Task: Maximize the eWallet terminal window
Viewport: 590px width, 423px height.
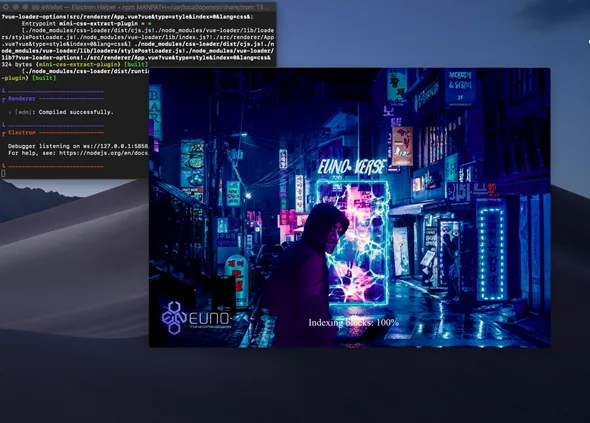Action: click(25, 7)
